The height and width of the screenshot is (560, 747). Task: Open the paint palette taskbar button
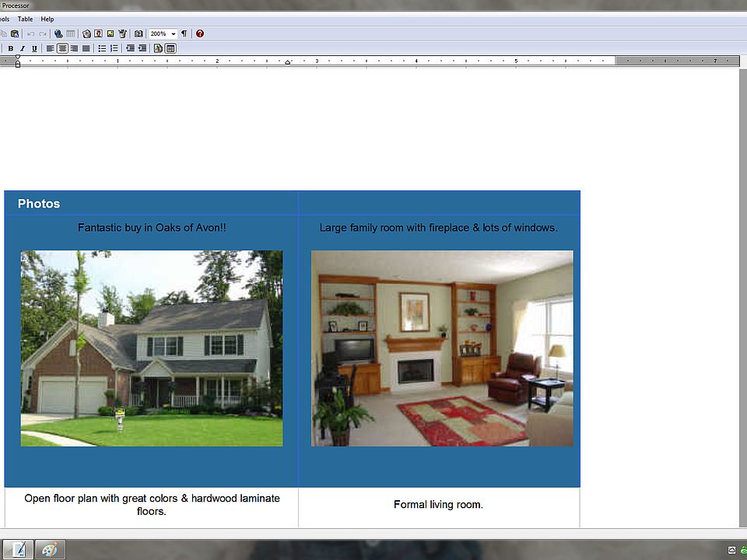click(50, 550)
